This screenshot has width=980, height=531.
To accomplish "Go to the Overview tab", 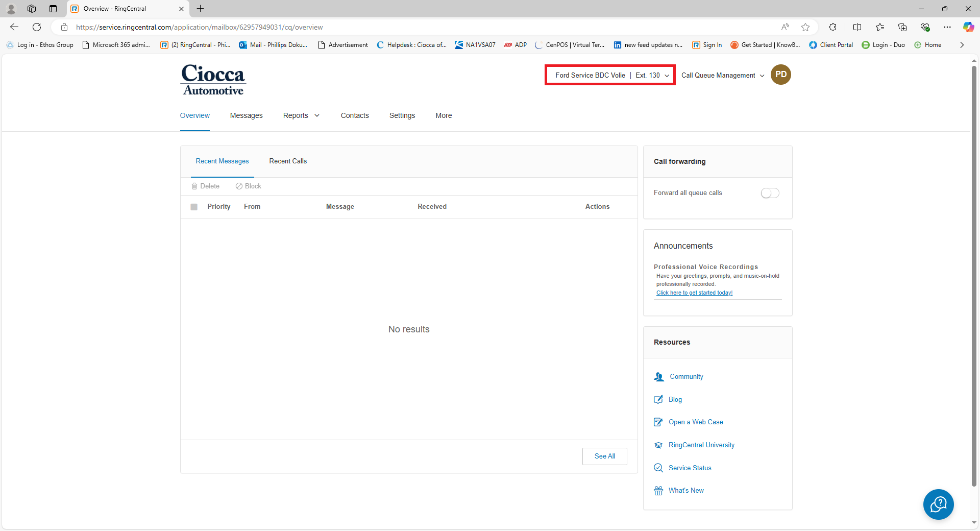I will (x=194, y=115).
